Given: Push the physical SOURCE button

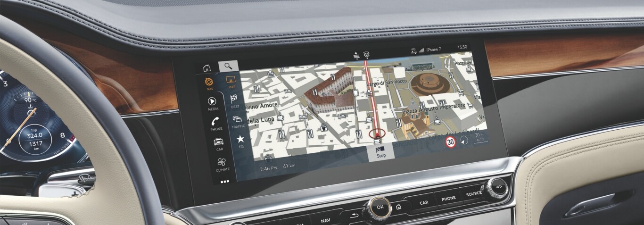Looking at the screenshot, I should coord(473,193).
